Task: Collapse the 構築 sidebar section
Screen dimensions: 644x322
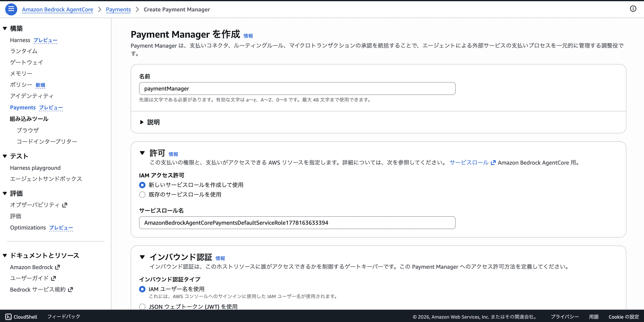Action: (5, 28)
